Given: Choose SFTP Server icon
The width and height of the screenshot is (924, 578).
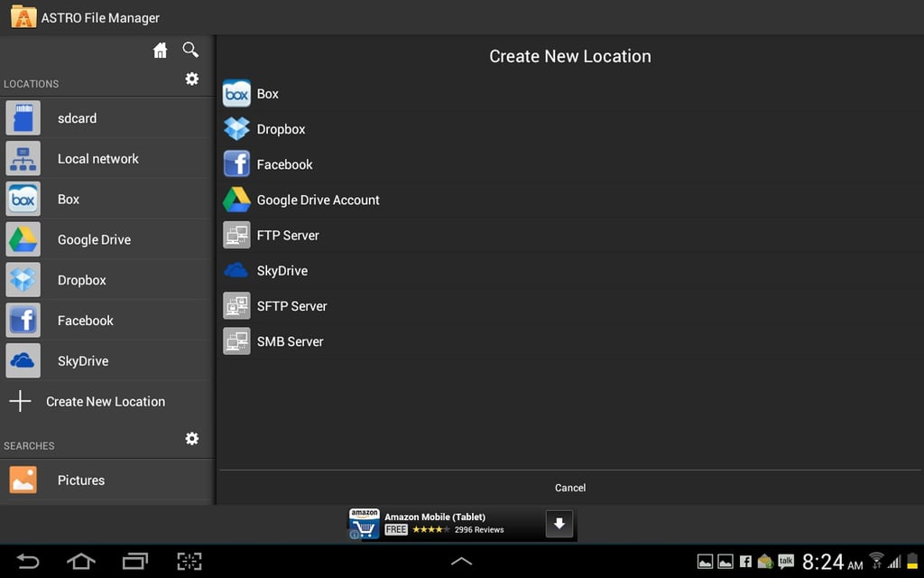Looking at the screenshot, I should tap(236, 305).
